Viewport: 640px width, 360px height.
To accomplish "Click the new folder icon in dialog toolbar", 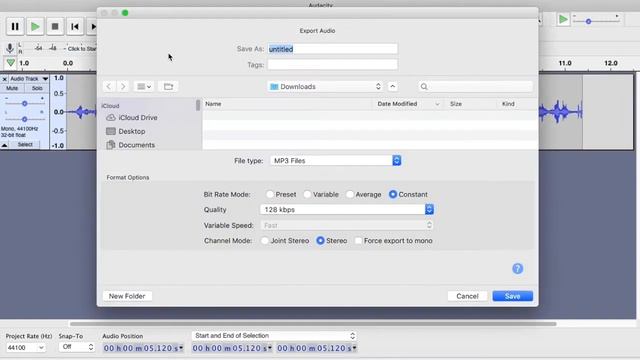I will click(168, 87).
